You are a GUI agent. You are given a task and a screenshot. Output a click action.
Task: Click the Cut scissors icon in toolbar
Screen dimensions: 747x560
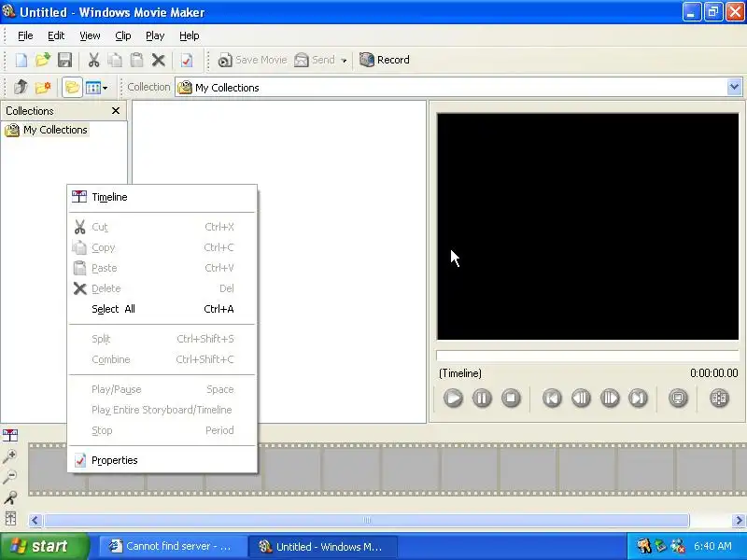click(93, 60)
